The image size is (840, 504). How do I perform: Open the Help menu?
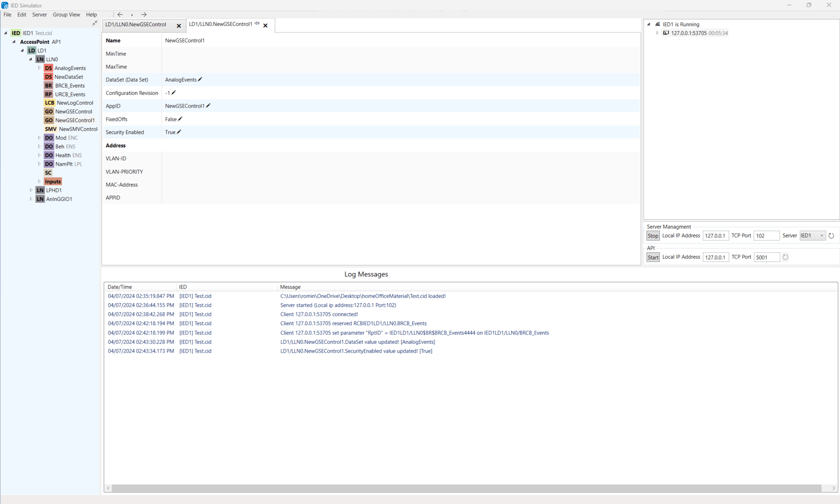click(91, 15)
